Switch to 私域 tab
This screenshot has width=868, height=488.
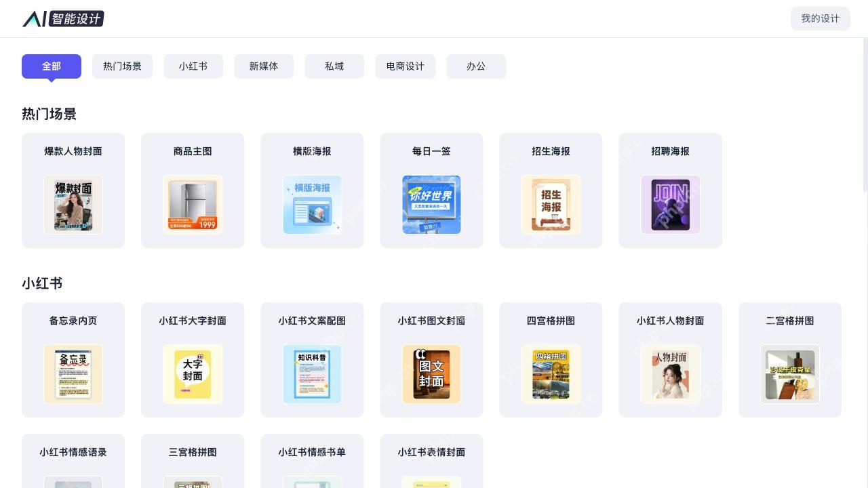click(334, 66)
